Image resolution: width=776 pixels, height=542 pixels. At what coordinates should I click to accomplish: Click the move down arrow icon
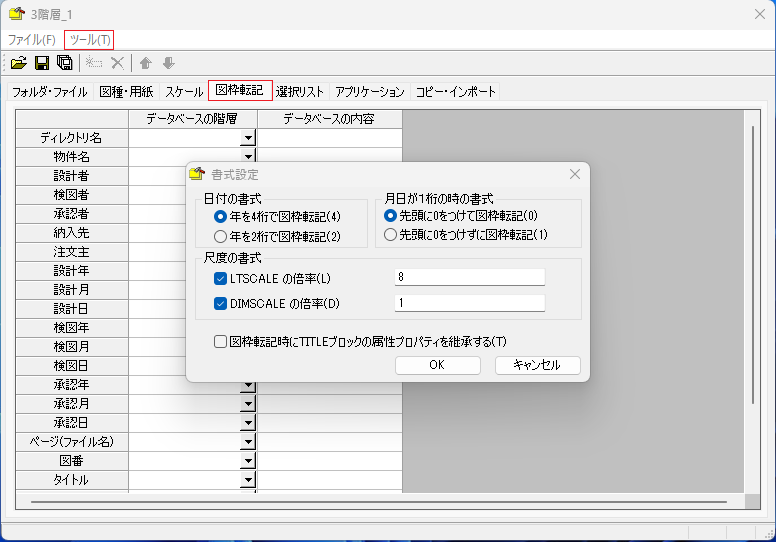[x=169, y=63]
